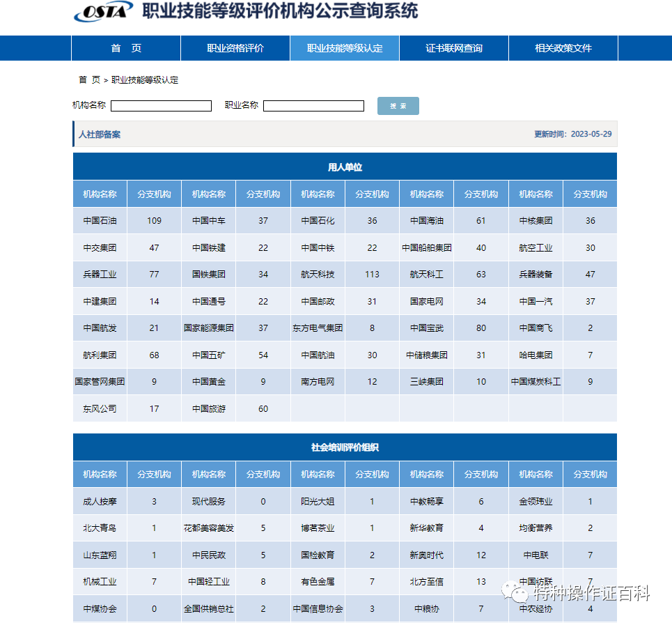Click branch count 80 for 中国宝武

[481, 328]
